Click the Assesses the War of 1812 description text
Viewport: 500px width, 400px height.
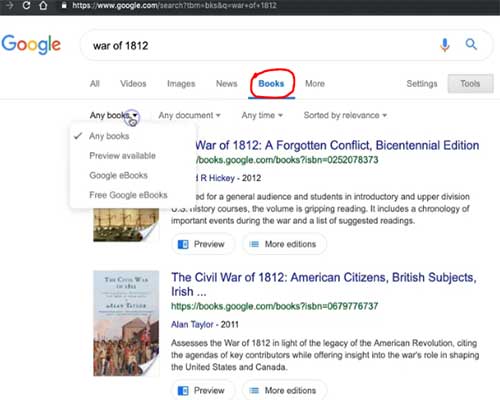pos(325,355)
